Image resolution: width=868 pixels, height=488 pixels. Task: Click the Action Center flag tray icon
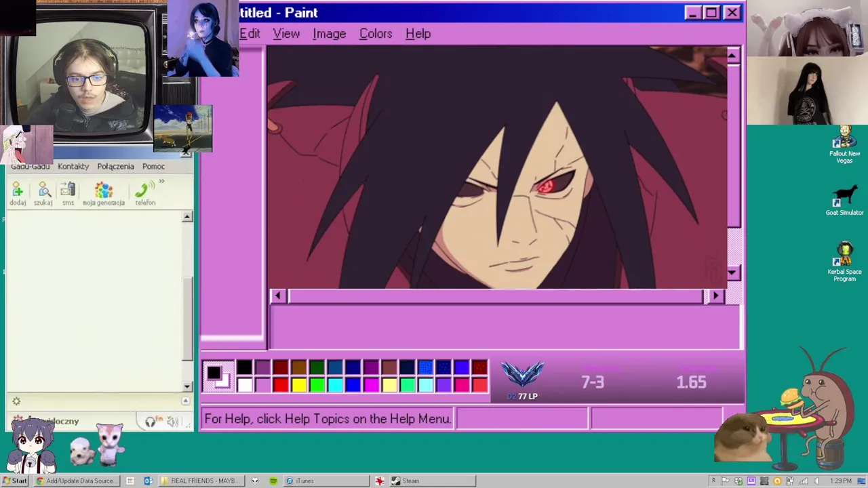click(725, 481)
